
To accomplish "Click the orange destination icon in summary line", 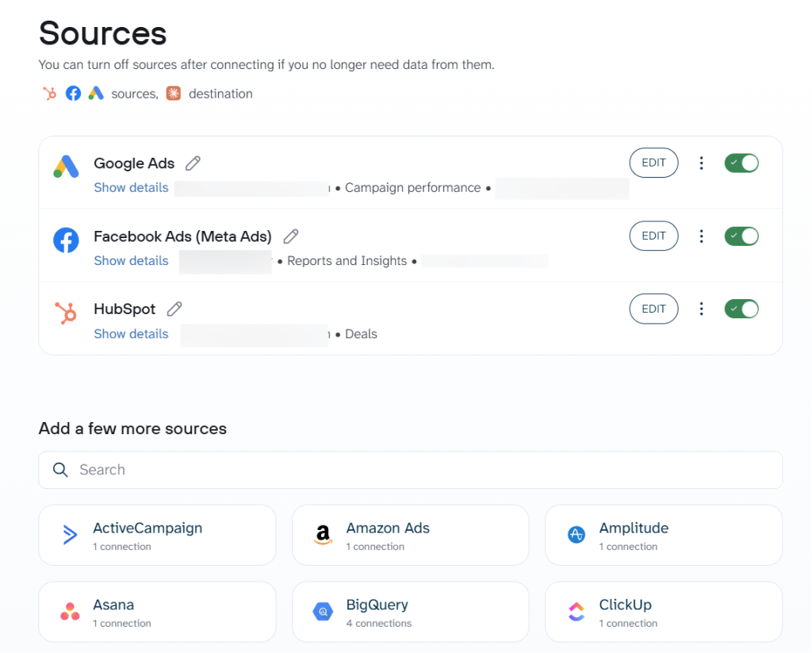I will tap(174, 94).
